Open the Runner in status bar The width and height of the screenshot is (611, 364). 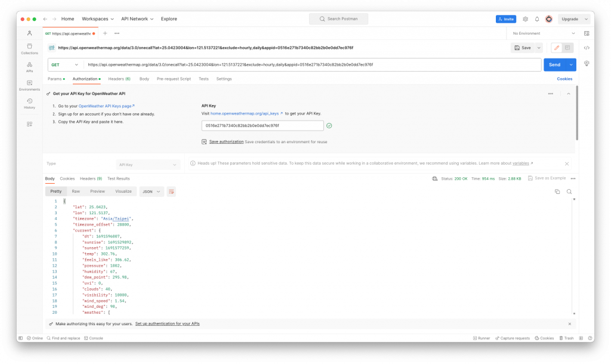(x=482, y=338)
